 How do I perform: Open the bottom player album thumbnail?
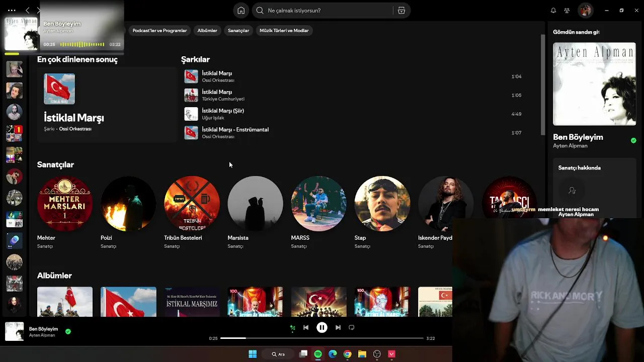pos(14,332)
